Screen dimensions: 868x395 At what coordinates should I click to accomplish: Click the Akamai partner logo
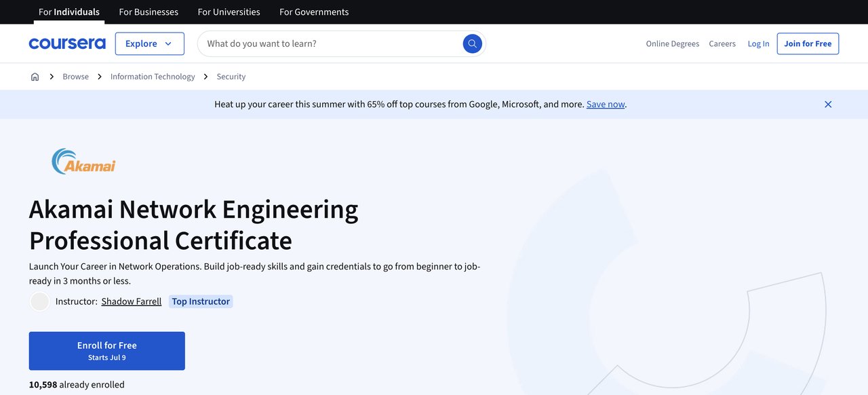click(x=84, y=162)
